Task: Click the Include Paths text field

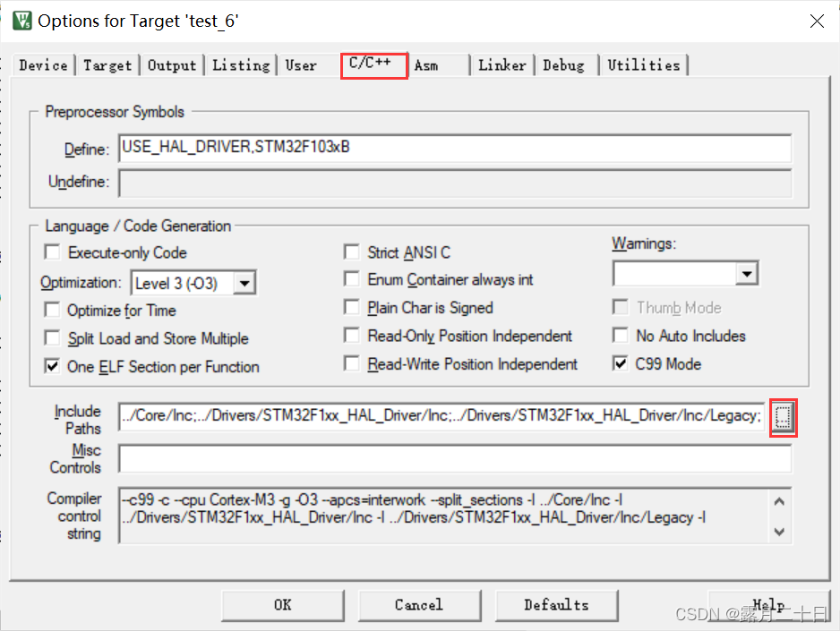Action: point(442,416)
